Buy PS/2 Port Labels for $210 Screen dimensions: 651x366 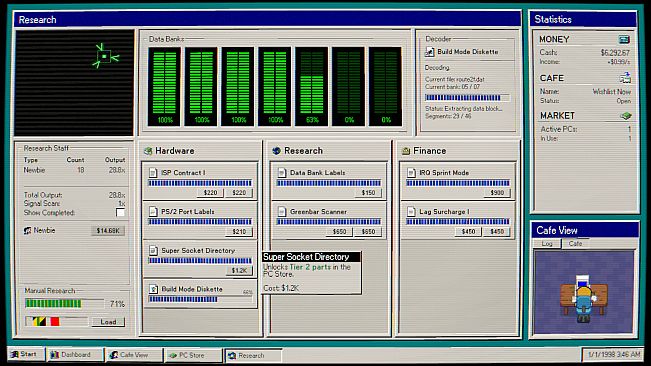tap(239, 232)
